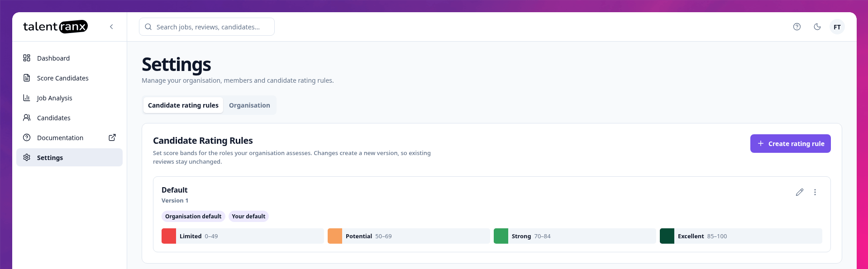Screen dimensions: 868x269
Task: Open the help question mark icon
Action: click(797, 27)
